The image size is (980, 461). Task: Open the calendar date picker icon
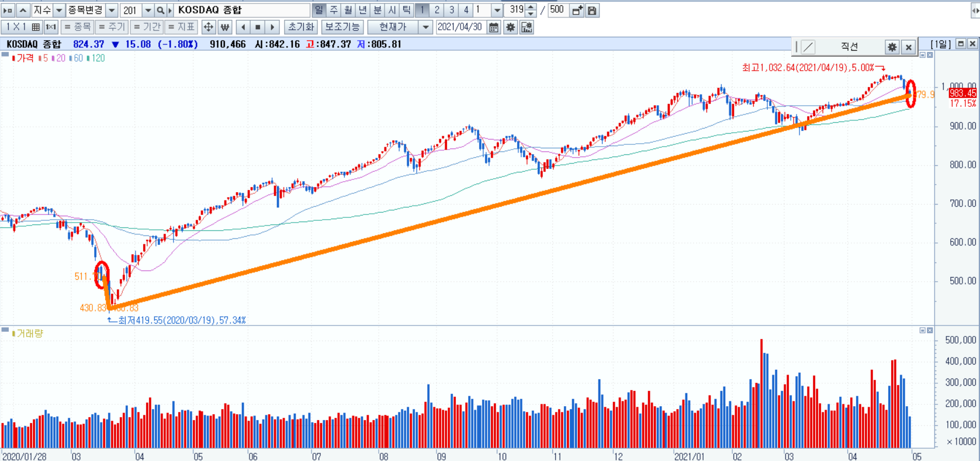point(494,27)
